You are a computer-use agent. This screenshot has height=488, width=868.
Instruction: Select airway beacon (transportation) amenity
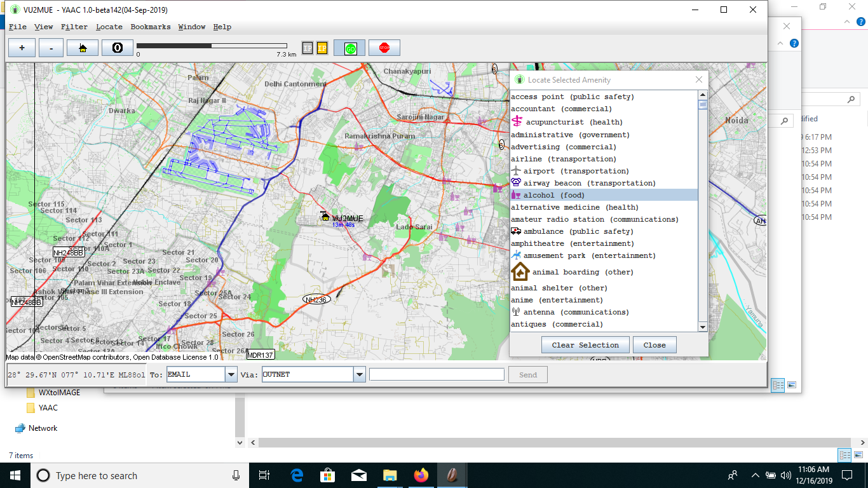(604, 183)
